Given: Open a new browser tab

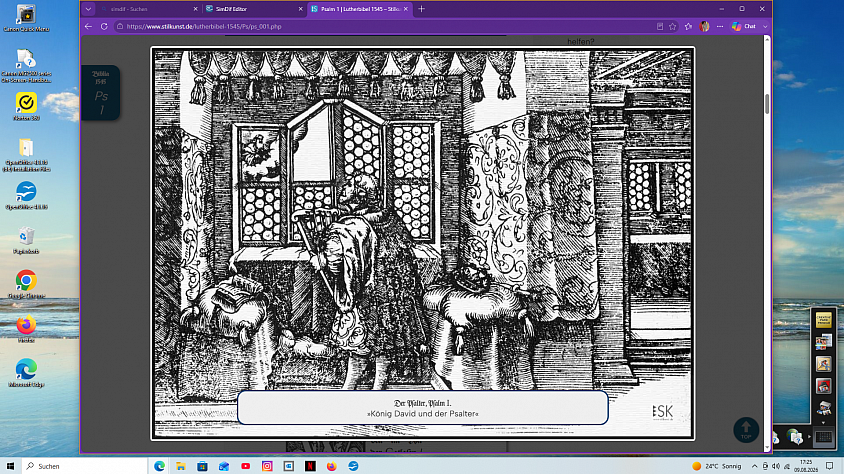Looking at the screenshot, I should [421, 9].
